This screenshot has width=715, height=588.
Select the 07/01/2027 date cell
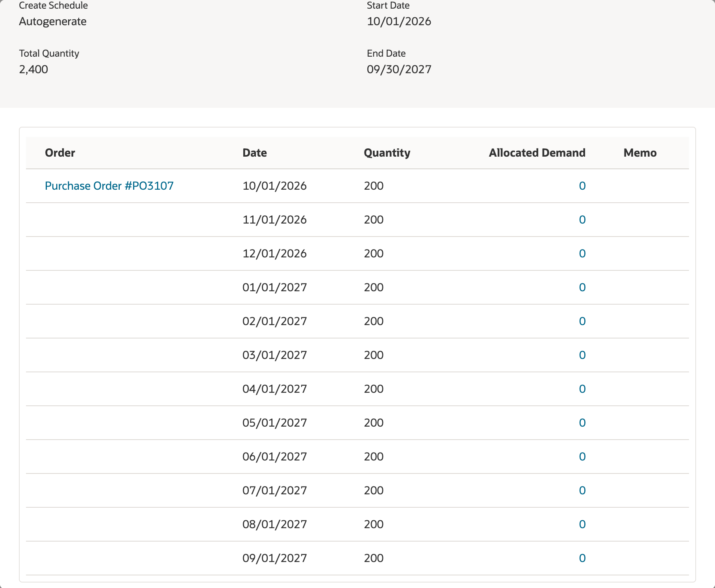(274, 490)
